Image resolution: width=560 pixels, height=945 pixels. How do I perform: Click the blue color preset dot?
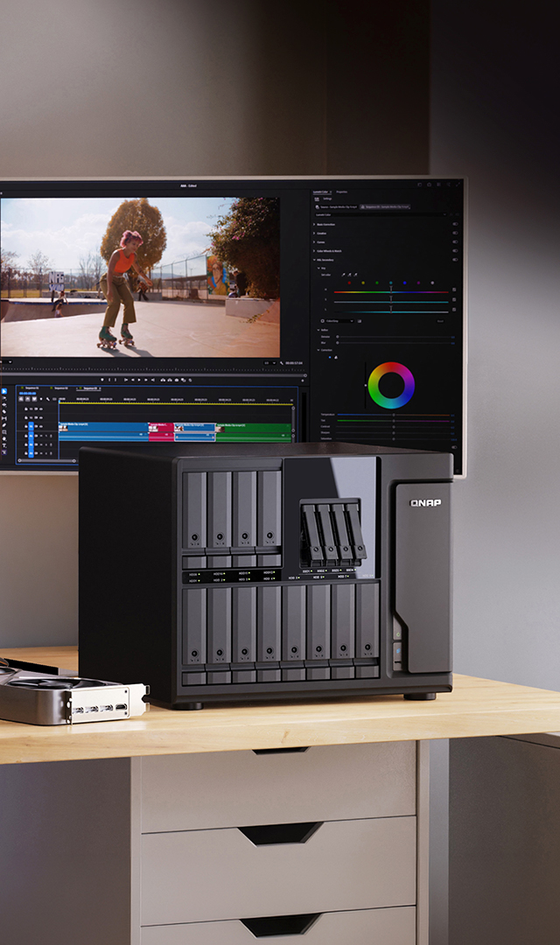pos(404,283)
